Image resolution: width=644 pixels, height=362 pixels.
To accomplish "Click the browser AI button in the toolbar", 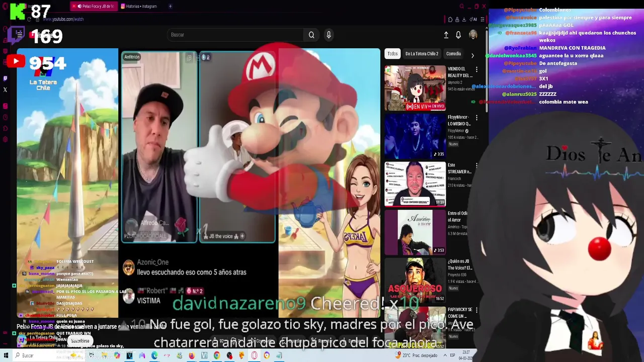I will point(473,19).
